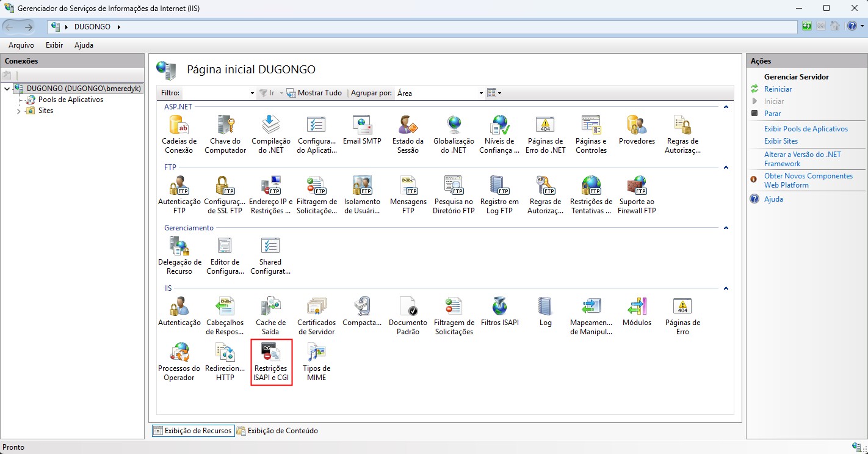868x454 pixels.
Task: Open the Exibir menu
Action: point(54,45)
